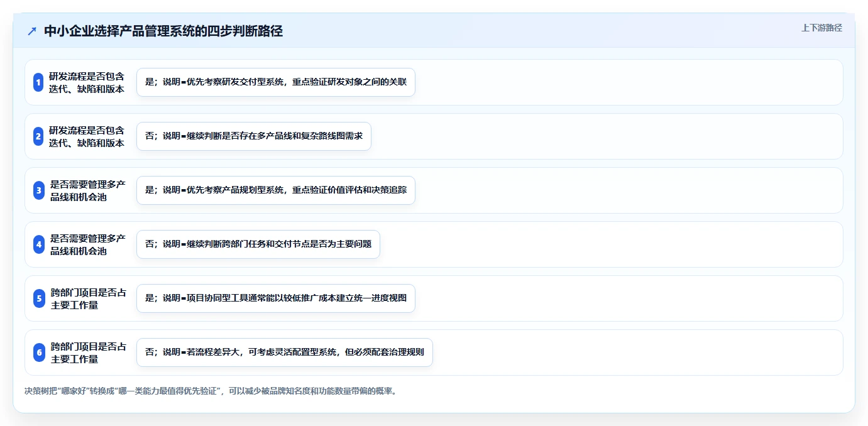Click the number 5 step badge

point(38,298)
